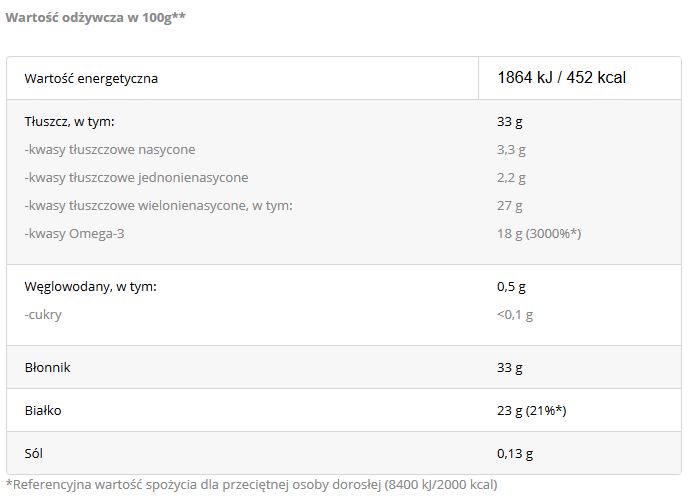The height and width of the screenshot is (500, 693).
Task: Select the Wartość energetyczna row label
Action: 91,78
